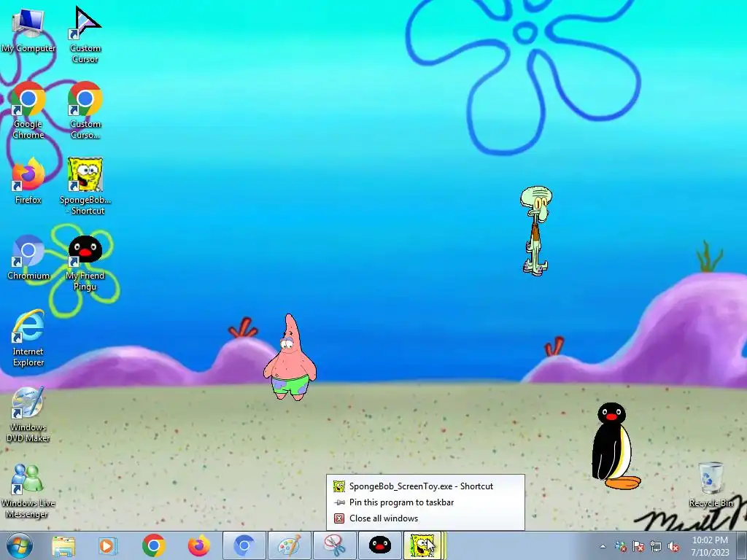
Task: Open the clock showing 10:02 PM
Action: (x=710, y=546)
